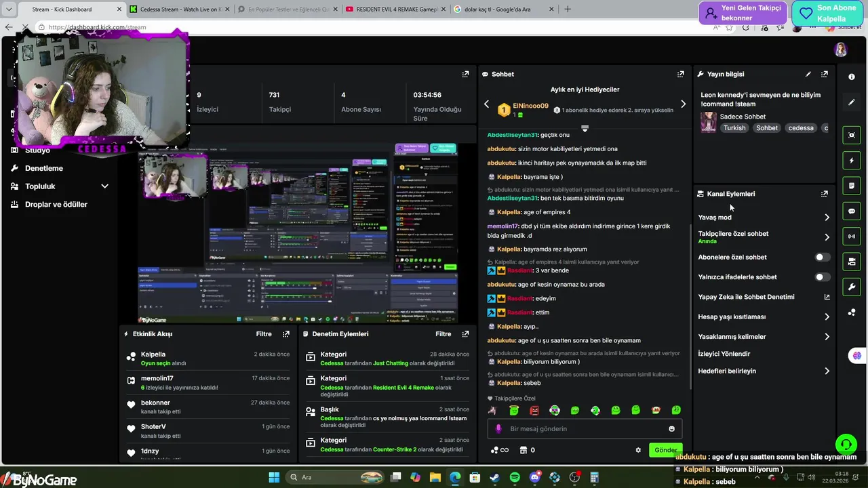Viewport: 868px width, 488px height.
Task: Switch to RESIDENT EVIL 4 REMAKE browser tab
Action: [394, 9]
